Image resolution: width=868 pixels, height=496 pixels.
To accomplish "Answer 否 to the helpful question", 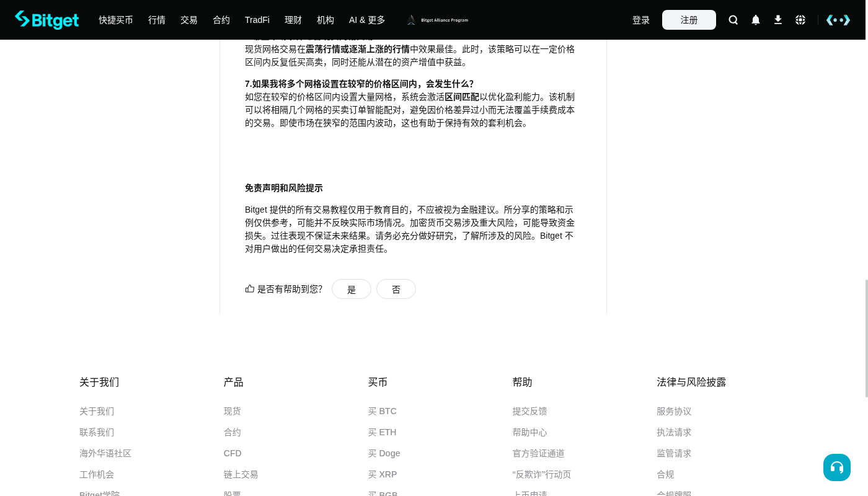I will coord(396,289).
